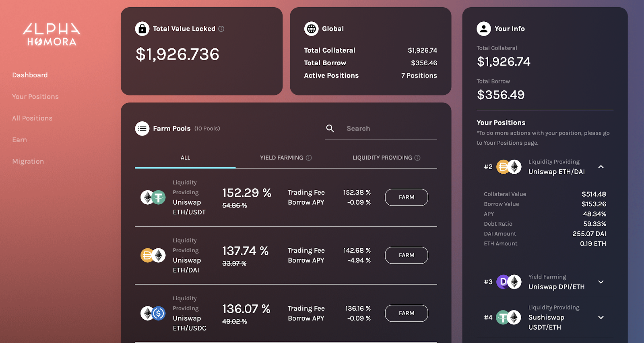The image size is (644, 343).
Task: Click the 0.19 ETH amount
Action: pos(593,243)
